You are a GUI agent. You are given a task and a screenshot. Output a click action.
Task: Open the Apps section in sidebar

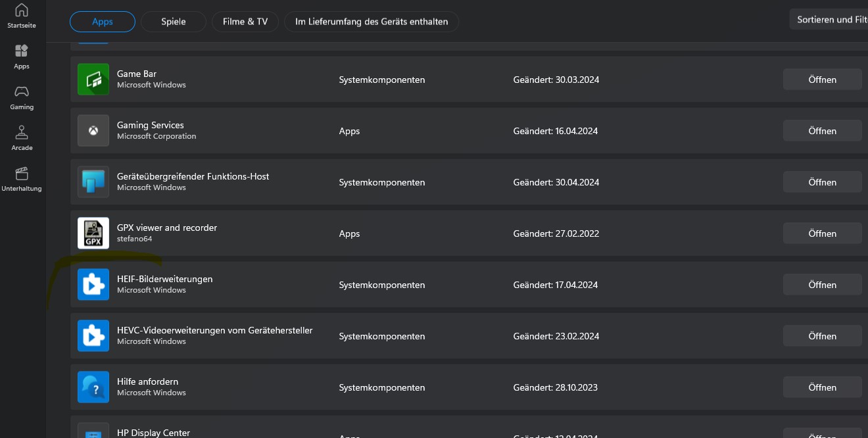22,56
